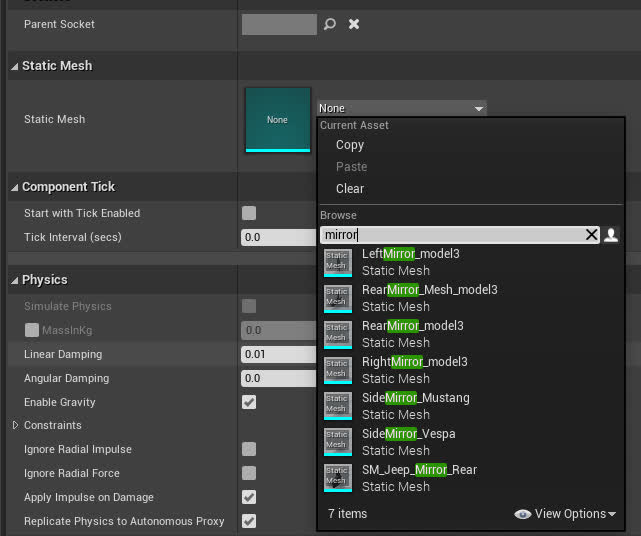Screen dimensions: 641x536
Task: Select the SM_Jeep_Mirror_Rear asset icon
Action: coord(338,478)
